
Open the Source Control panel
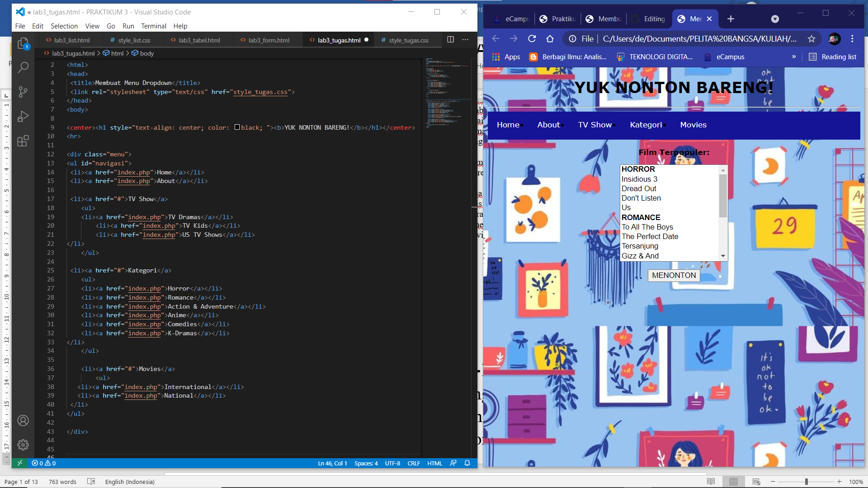tap(23, 92)
